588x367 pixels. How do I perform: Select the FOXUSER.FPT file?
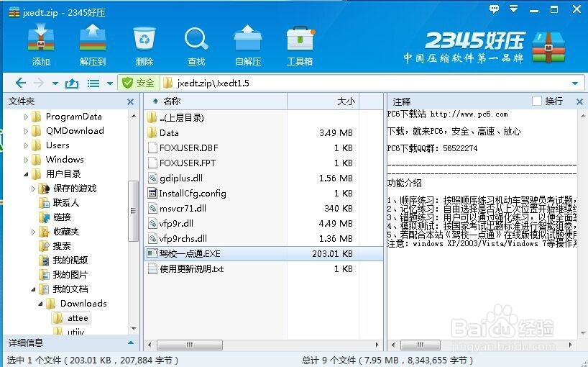[264, 163]
